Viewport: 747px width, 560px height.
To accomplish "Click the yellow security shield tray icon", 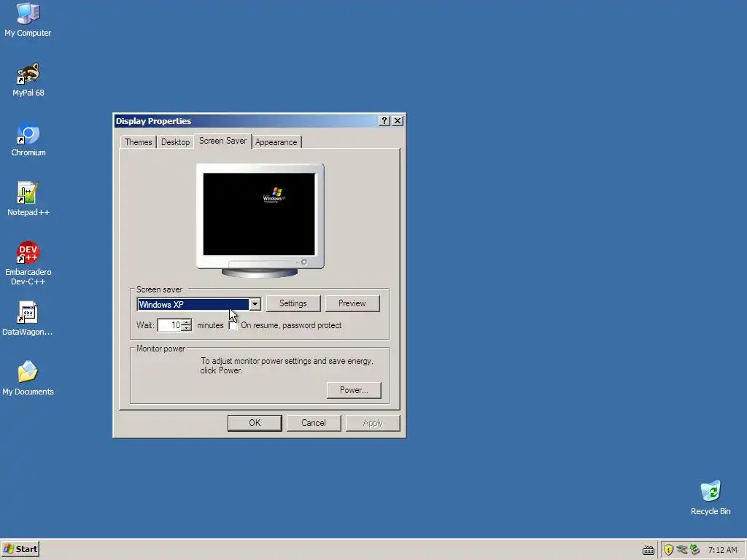I will tap(668, 550).
